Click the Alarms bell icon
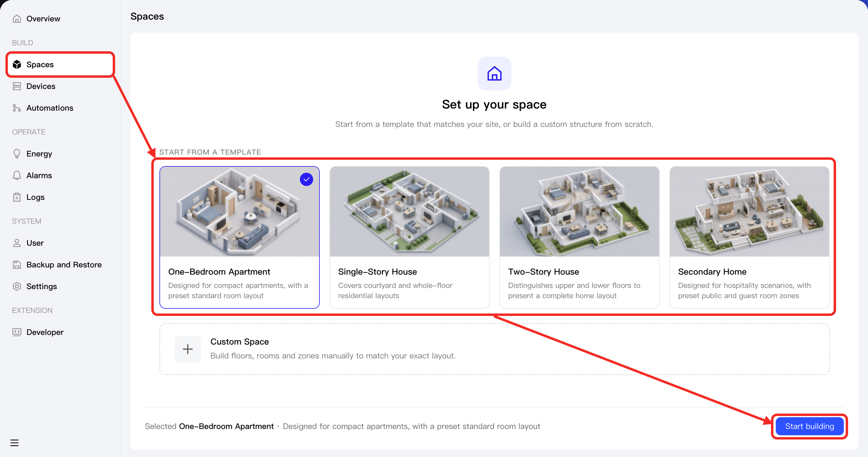Viewport: 868px width, 457px height. (x=17, y=175)
